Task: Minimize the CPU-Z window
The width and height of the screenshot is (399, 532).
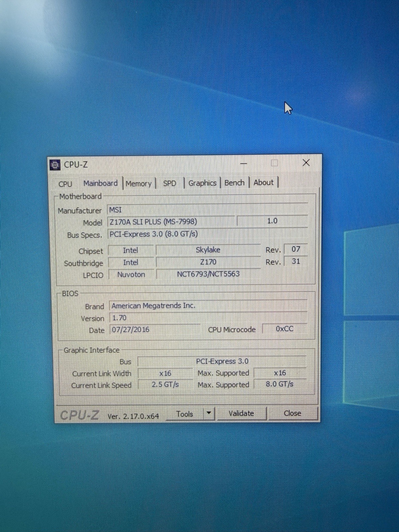Action: pyautogui.click(x=244, y=163)
